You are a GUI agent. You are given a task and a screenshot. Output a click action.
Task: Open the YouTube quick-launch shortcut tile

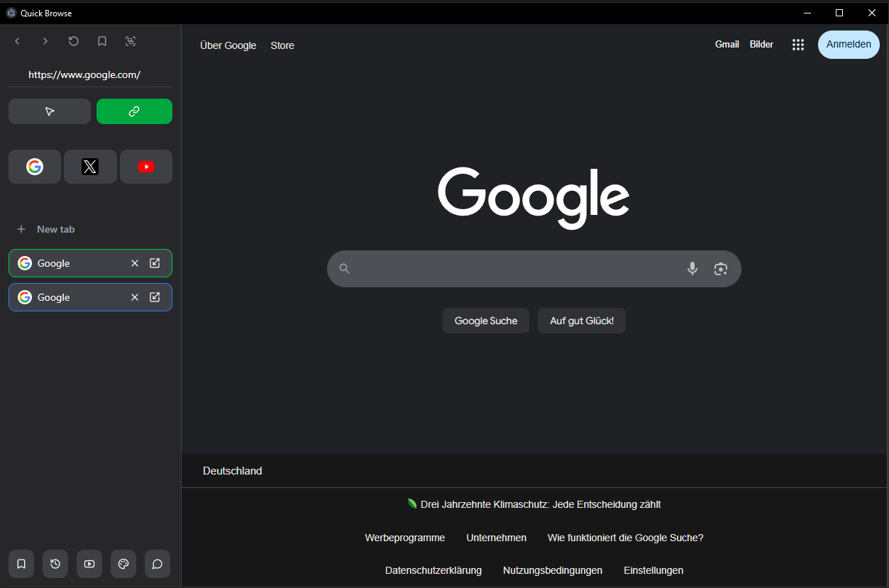tap(146, 167)
